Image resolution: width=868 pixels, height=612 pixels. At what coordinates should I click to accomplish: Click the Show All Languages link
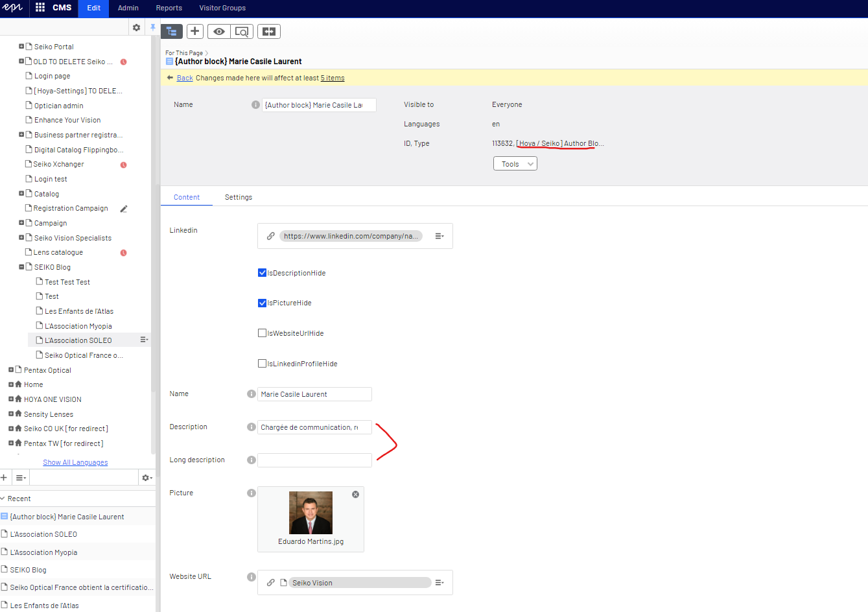tap(75, 462)
